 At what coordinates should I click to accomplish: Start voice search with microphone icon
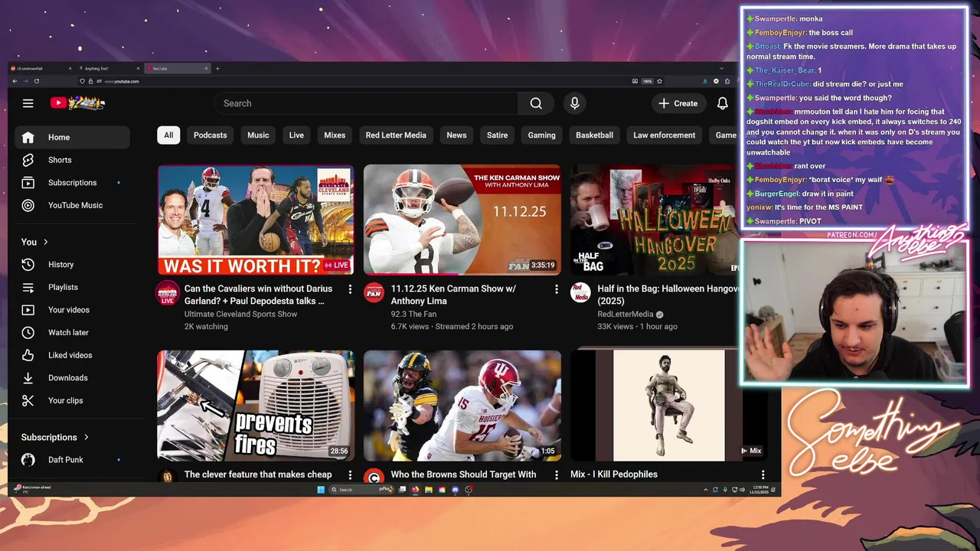point(574,103)
